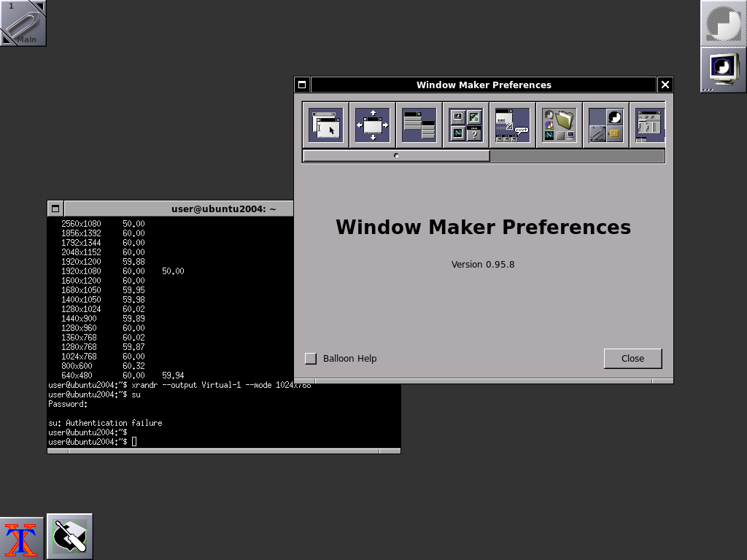Viewport: 747px width, 560px height.
Task: Click the 'su' command line in terminal
Action: click(94, 394)
